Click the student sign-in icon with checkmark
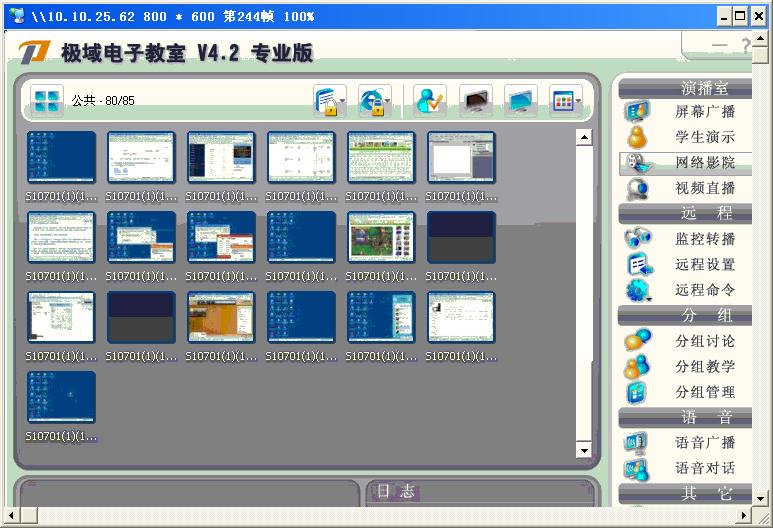Screen dimensions: 773x528 430,101
